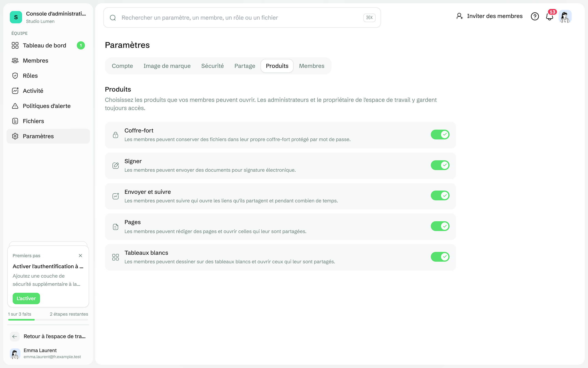
Task: Click the green badge on Tableau de bord
Action: tap(81, 46)
